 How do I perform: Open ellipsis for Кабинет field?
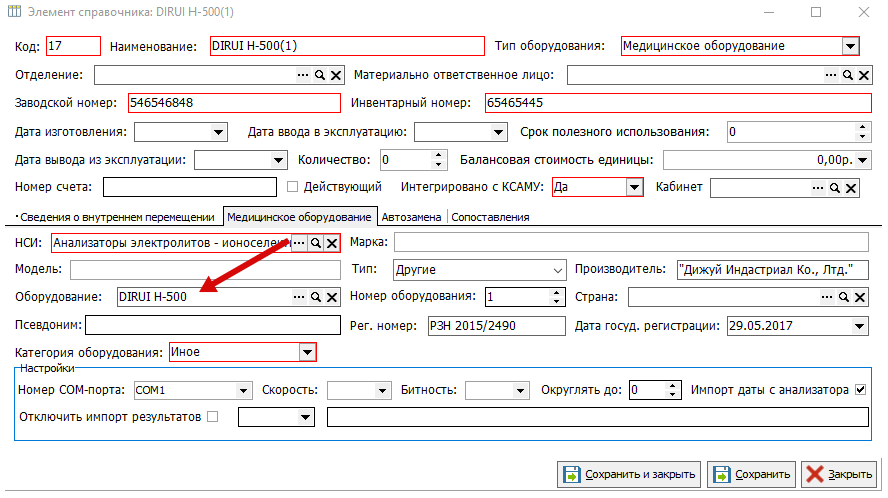818,188
